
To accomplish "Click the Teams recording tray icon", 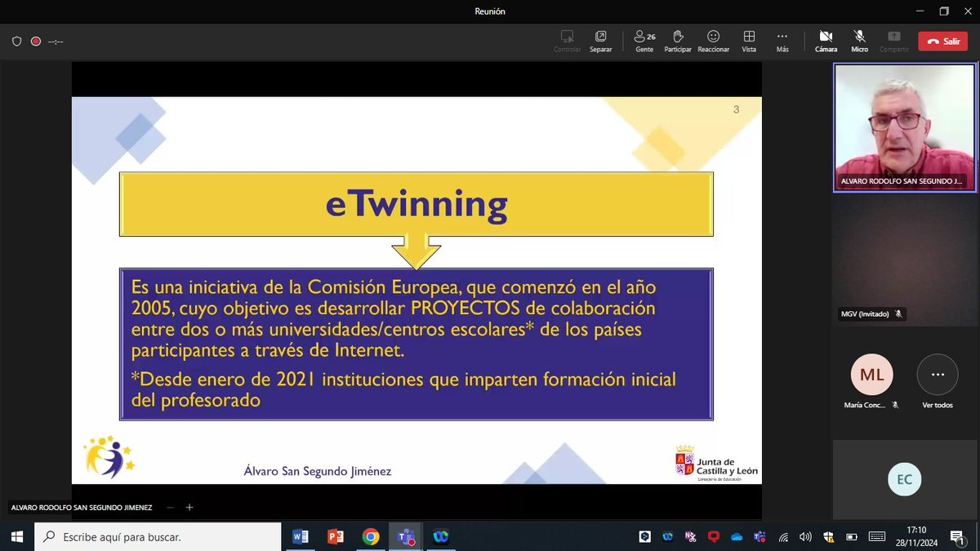I will pyautogui.click(x=759, y=536).
